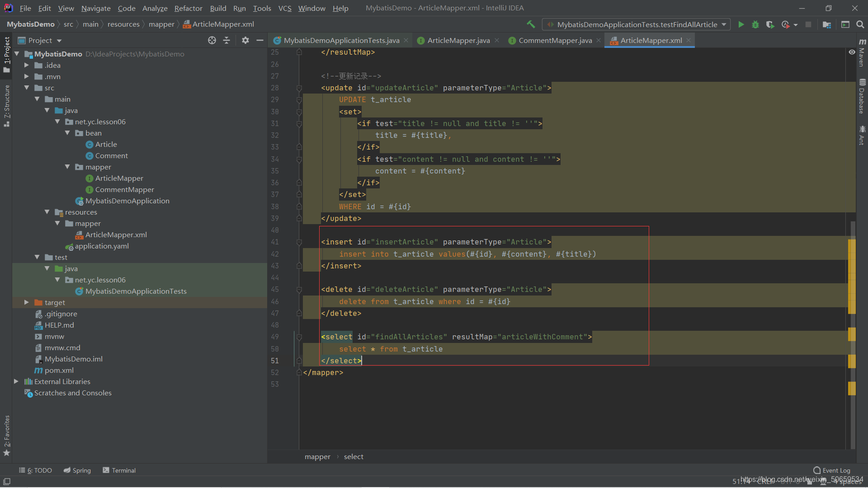
Task: Click the profiler run icon
Action: (786, 24)
